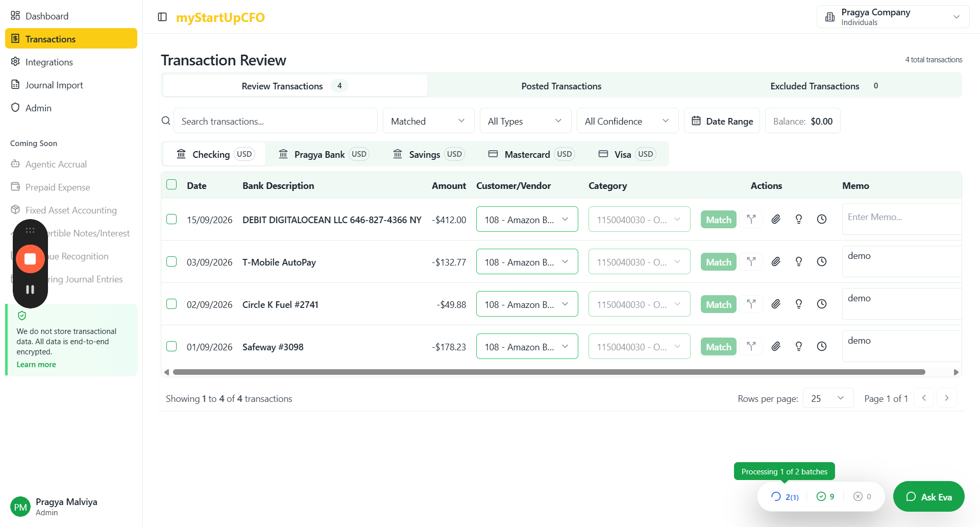Open the Matched status filter dropdown

coord(428,121)
